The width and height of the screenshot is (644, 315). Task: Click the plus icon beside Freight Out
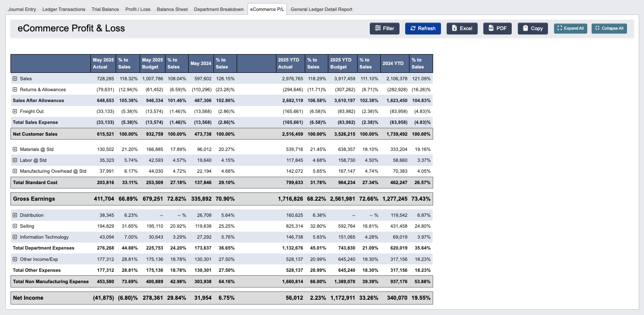[x=15, y=111]
